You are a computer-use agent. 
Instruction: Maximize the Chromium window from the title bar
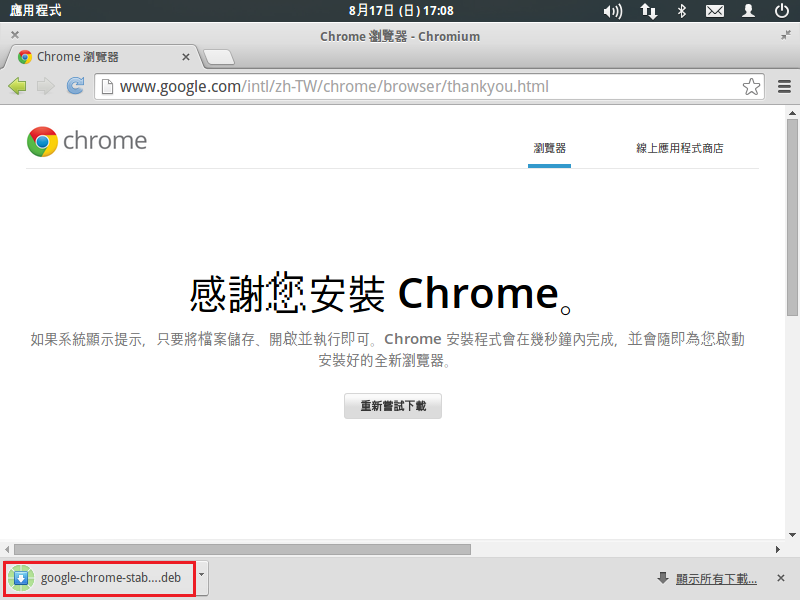786,35
